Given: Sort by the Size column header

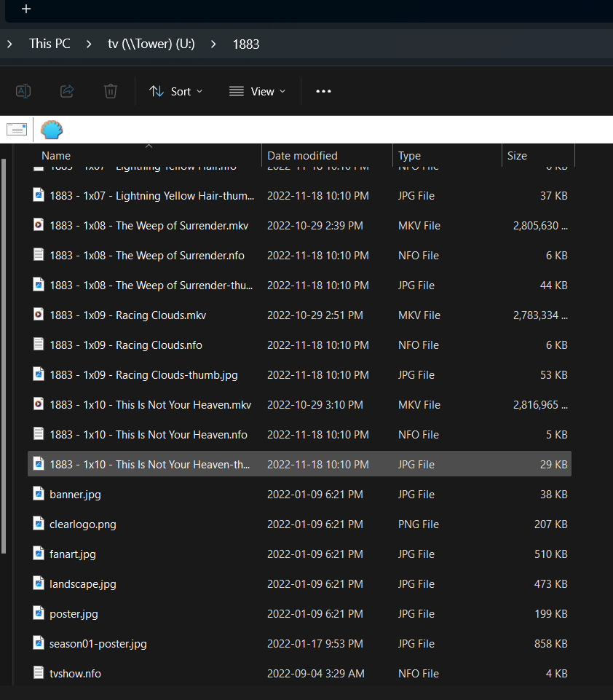Looking at the screenshot, I should tap(517, 155).
